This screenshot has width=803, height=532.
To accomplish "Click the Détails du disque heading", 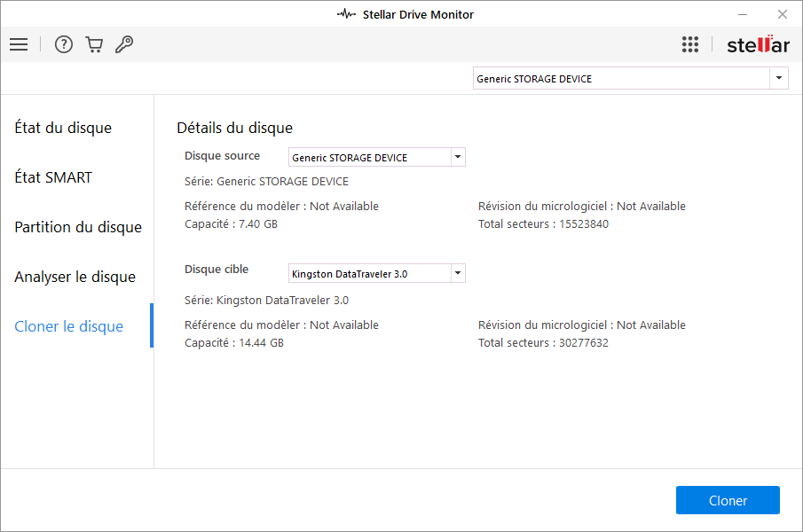I will [x=234, y=128].
